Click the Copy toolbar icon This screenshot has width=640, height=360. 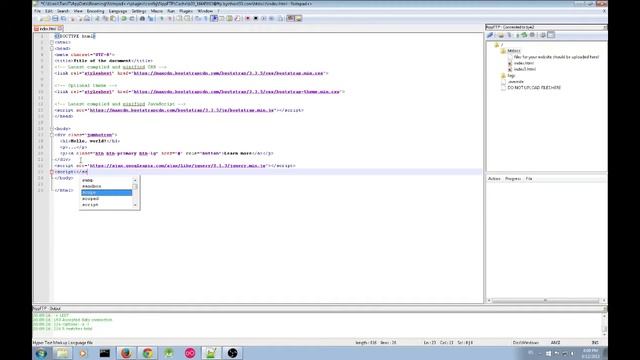105,18
